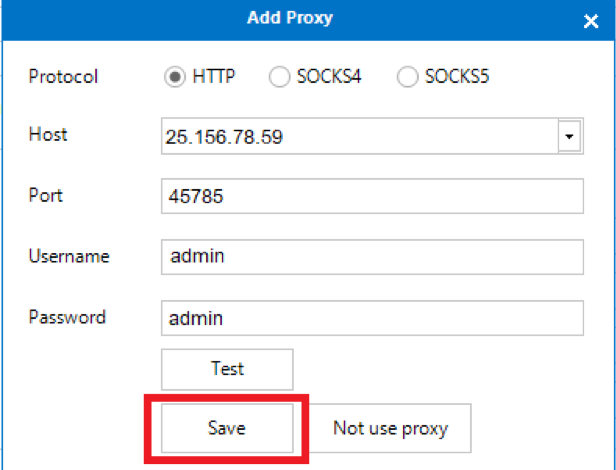Switch protocol to SOCKS5 radio circle
The image size is (616, 470).
407,77
